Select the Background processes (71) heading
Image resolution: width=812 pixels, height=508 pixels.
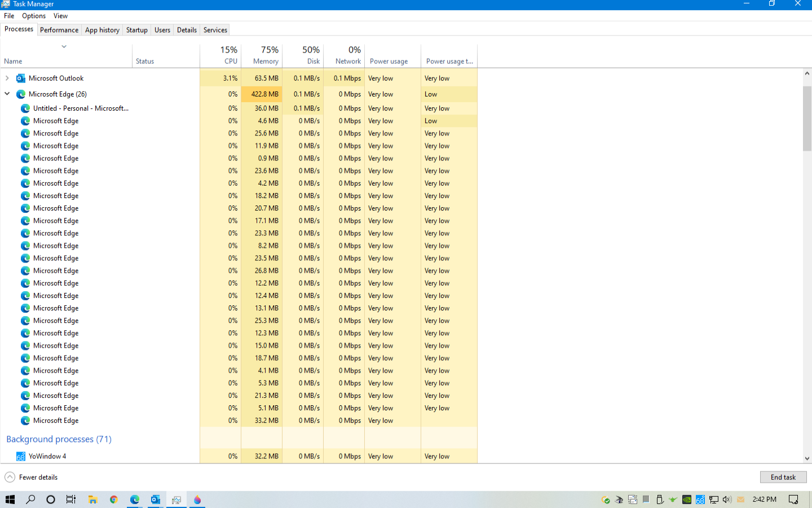pyautogui.click(x=59, y=439)
